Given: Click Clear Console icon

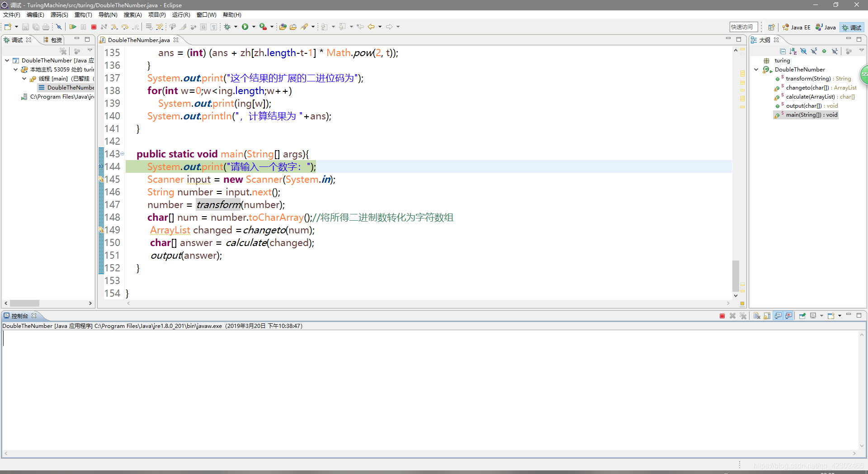Looking at the screenshot, I should [x=757, y=316].
